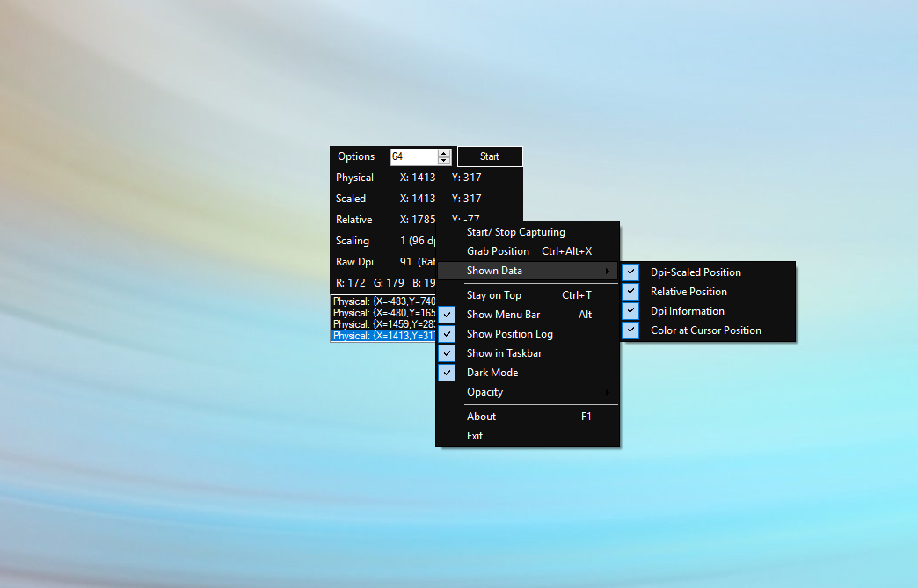Open the About dialog
Viewport: 918px width, 588px height.
tap(481, 416)
